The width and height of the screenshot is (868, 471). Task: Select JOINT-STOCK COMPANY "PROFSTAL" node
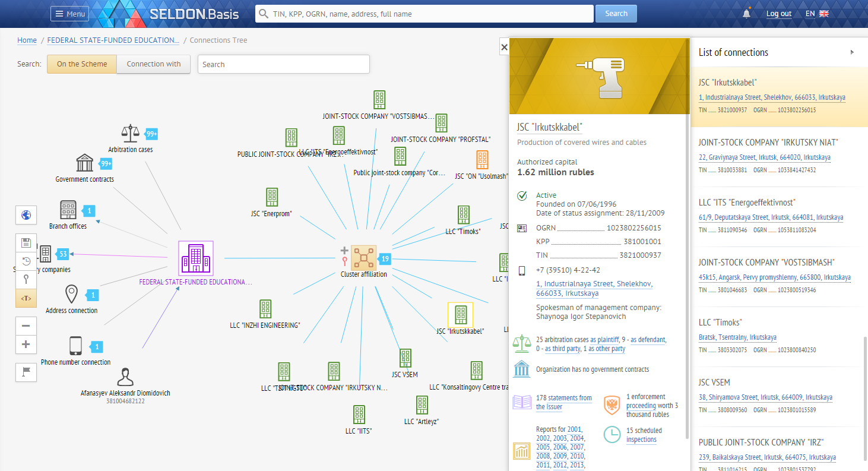(441, 123)
